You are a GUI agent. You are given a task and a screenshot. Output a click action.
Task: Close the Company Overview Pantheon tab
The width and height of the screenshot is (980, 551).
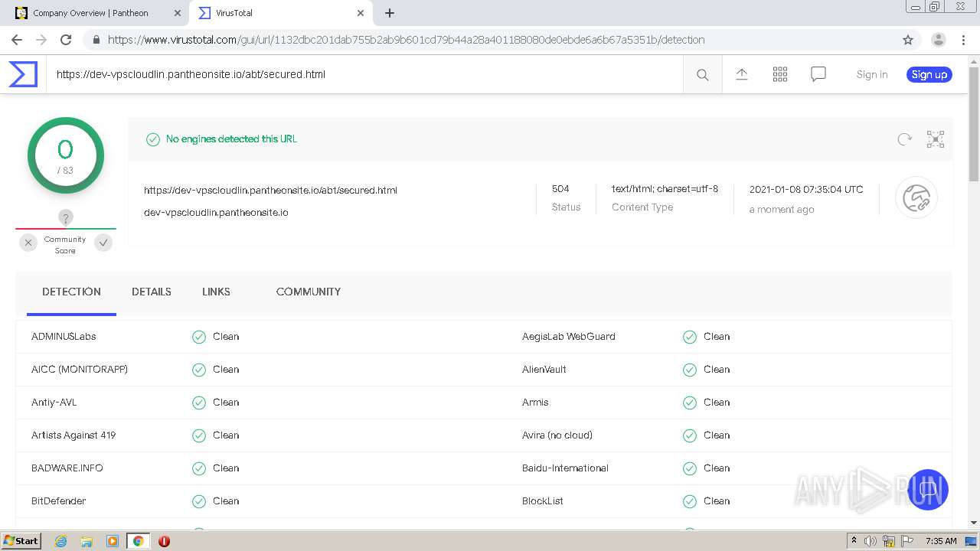(178, 13)
